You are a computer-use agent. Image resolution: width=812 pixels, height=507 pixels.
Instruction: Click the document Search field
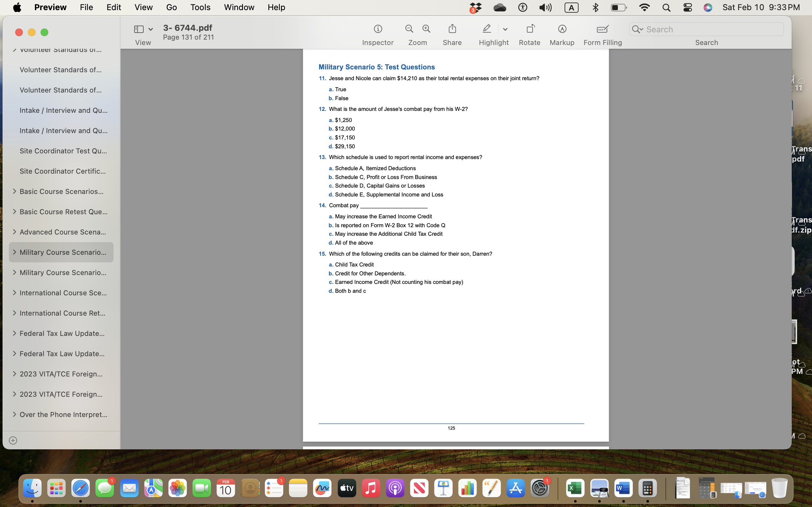[712, 29]
